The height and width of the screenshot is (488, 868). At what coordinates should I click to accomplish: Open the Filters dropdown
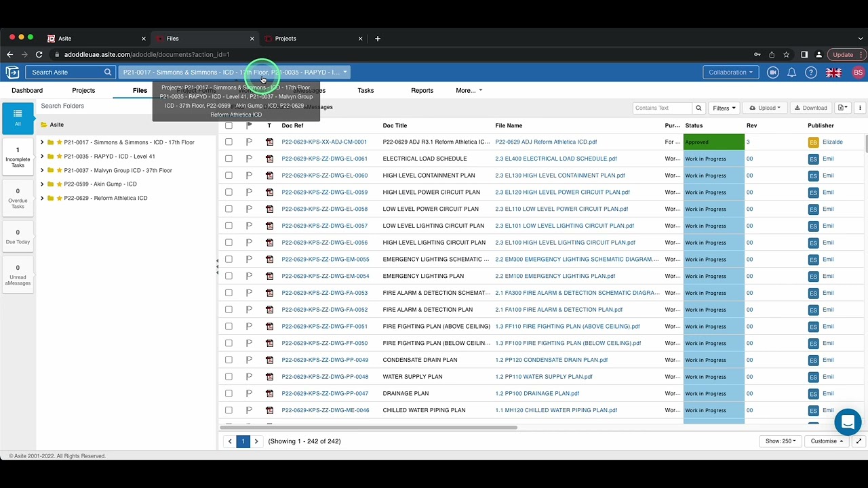[x=724, y=108]
